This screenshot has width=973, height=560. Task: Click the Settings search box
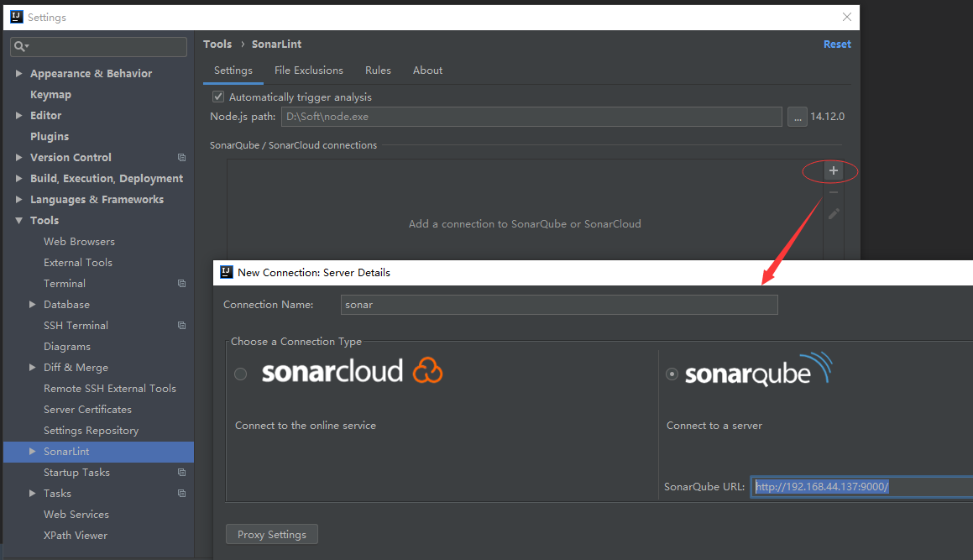pos(99,46)
